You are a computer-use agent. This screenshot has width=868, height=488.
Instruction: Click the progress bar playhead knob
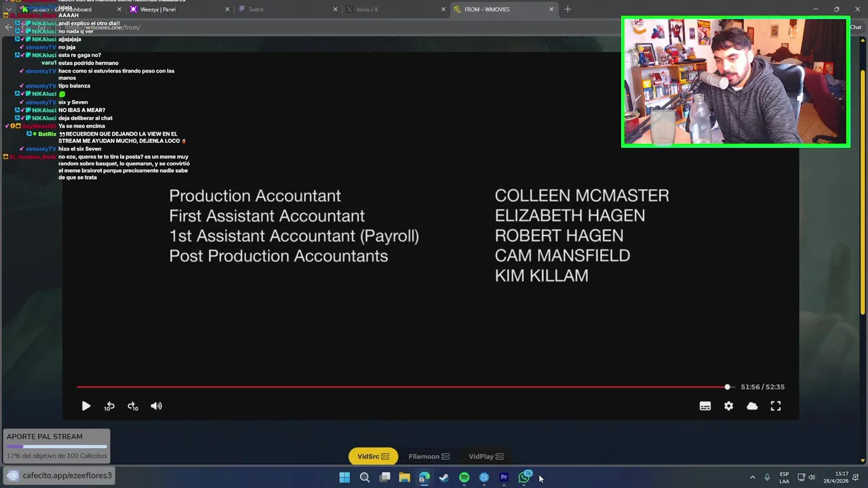pyautogui.click(x=728, y=387)
